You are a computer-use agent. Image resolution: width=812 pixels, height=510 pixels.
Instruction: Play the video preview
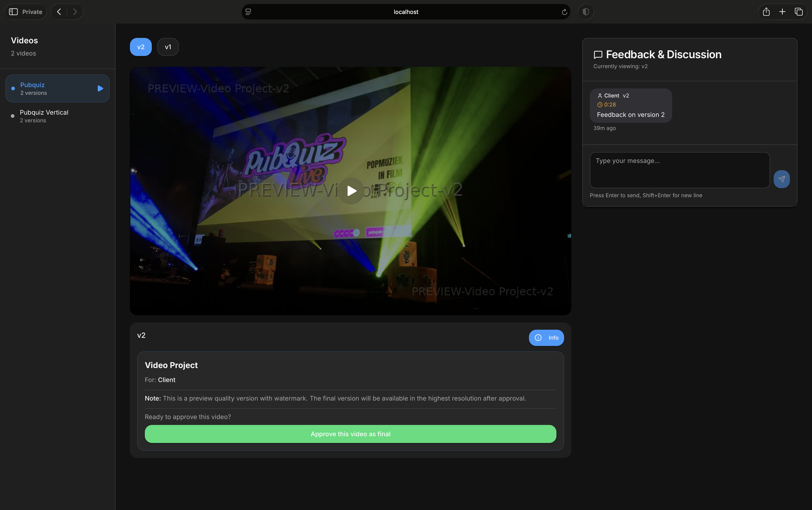click(351, 191)
